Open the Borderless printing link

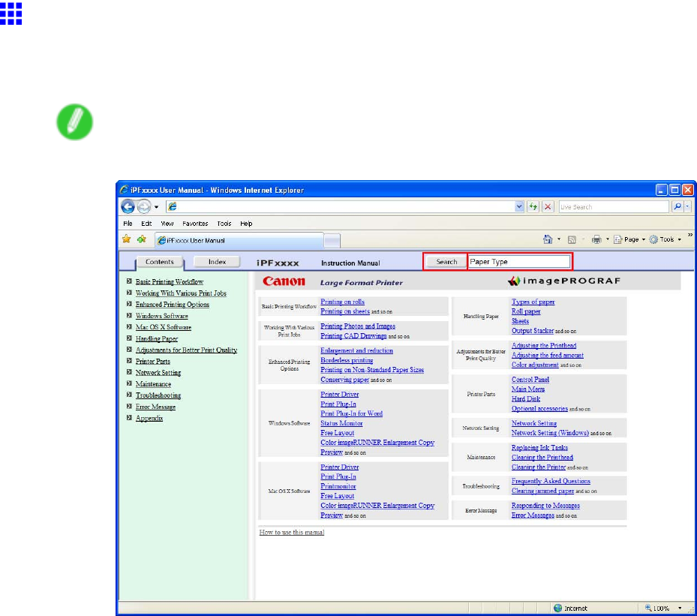coord(347,360)
